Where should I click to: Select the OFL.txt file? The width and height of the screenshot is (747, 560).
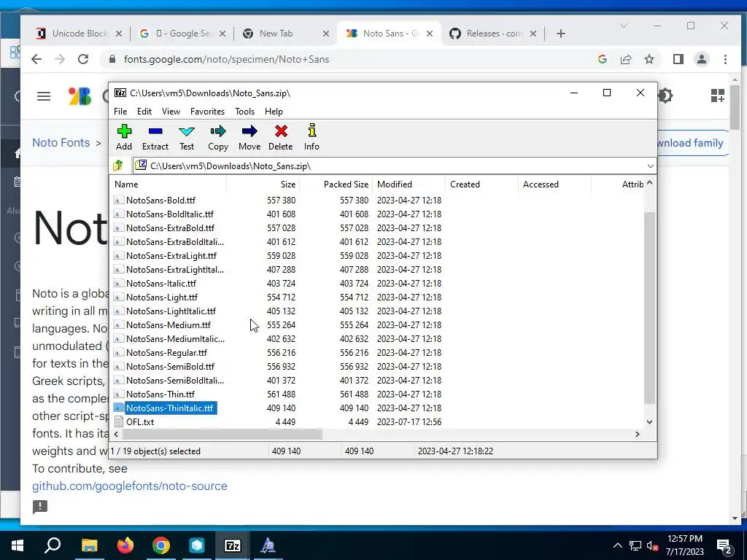140,422
